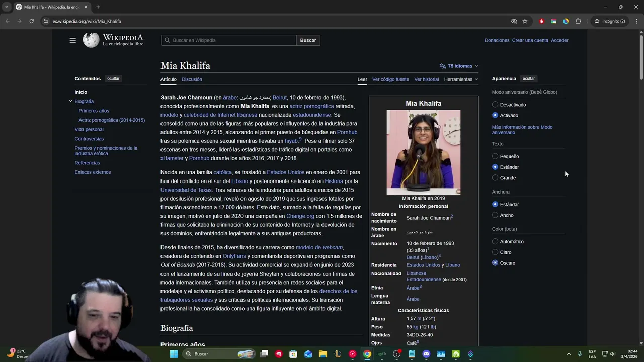Image resolution: width=644 pixels, height=362 pixels.
Task: Click the Donaciones link
Action: click(x=497, y=40)
